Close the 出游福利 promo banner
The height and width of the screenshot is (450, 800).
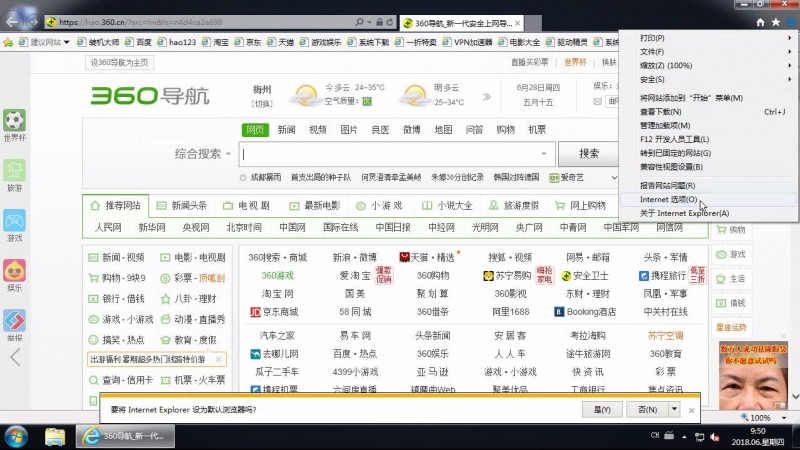click(218, 359)
